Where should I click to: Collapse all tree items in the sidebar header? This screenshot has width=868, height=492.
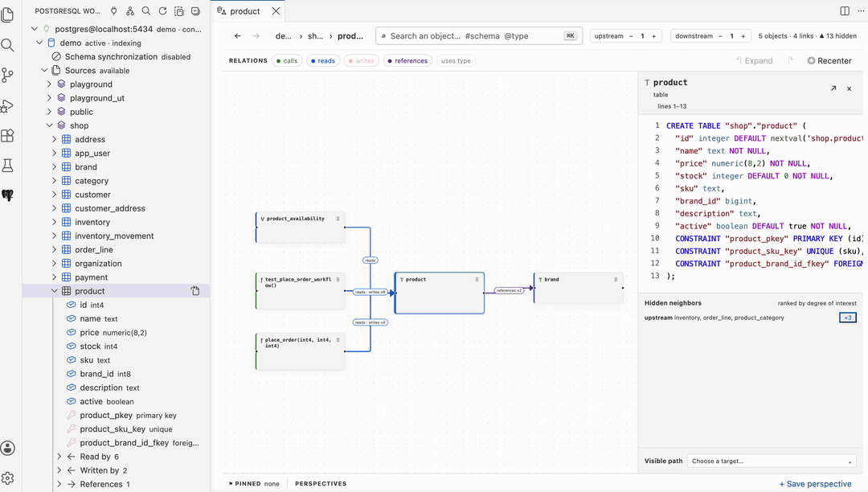click(x=195, y=10)
